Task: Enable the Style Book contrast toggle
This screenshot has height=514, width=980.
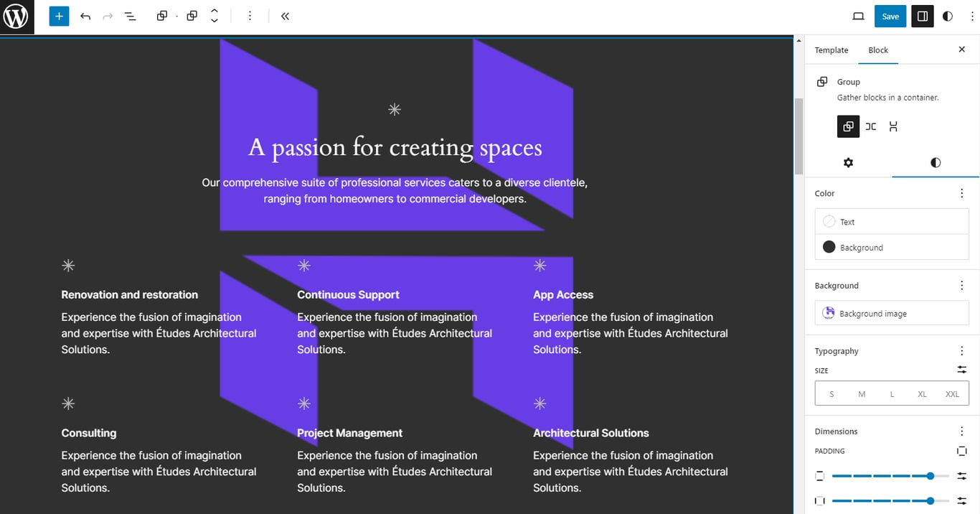Action: 948,16
